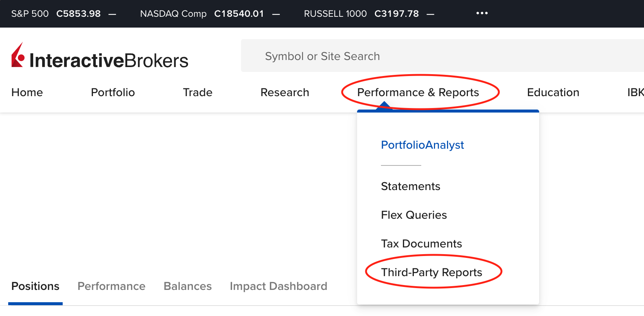This screenshot has height=316, width=644.
Task: Click the NASDAQ Comp ticker value C18540.01
Action: tap(239, 14)
